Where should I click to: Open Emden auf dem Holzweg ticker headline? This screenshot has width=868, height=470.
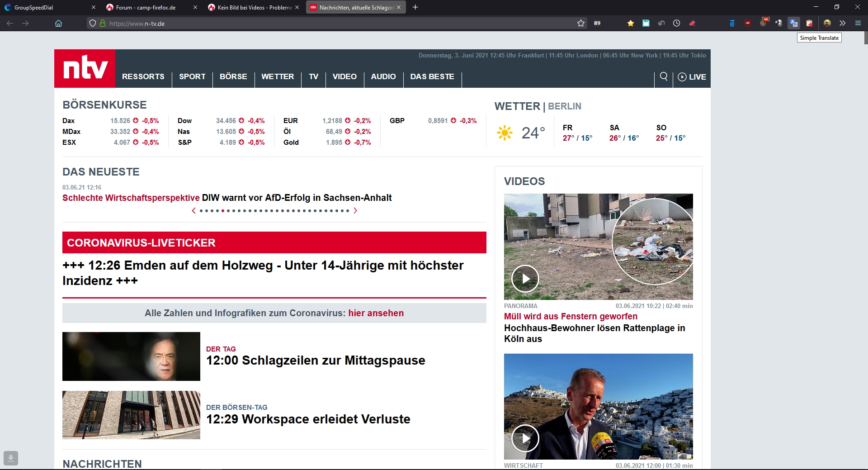point(263,273)
